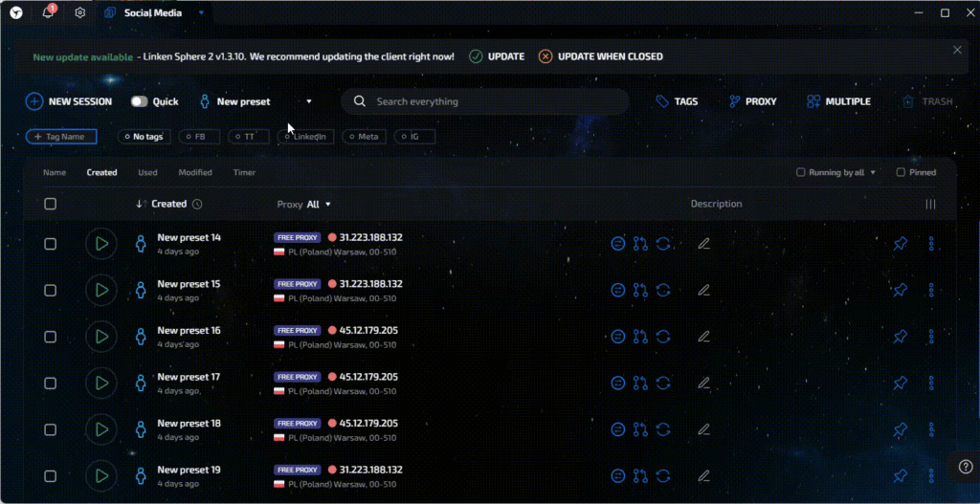Edit description of New preset 16
This screenshot has height=504, width=980.
click(x=703, y=337)
